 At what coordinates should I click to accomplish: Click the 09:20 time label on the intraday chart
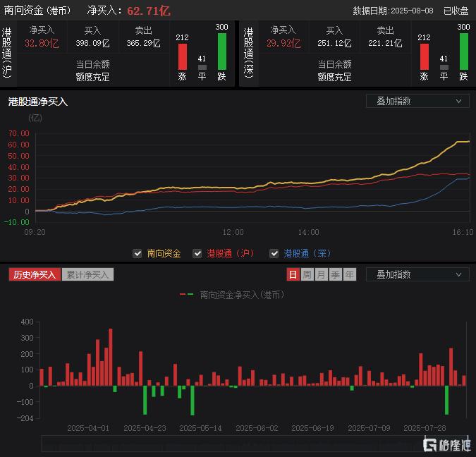tap(35, 232)
